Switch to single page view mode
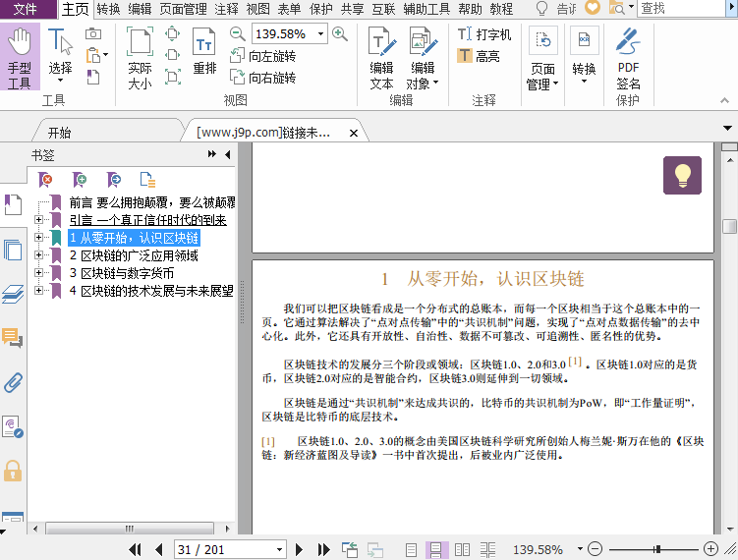 pos(411,549)
